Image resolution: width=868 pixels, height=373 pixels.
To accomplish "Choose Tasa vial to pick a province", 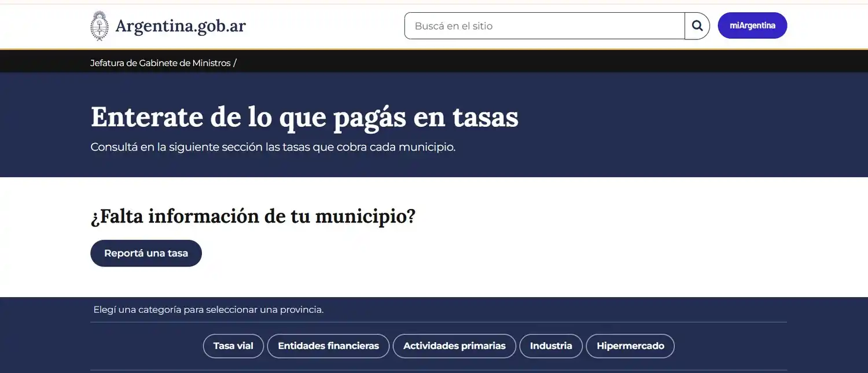I will point(233,346).
